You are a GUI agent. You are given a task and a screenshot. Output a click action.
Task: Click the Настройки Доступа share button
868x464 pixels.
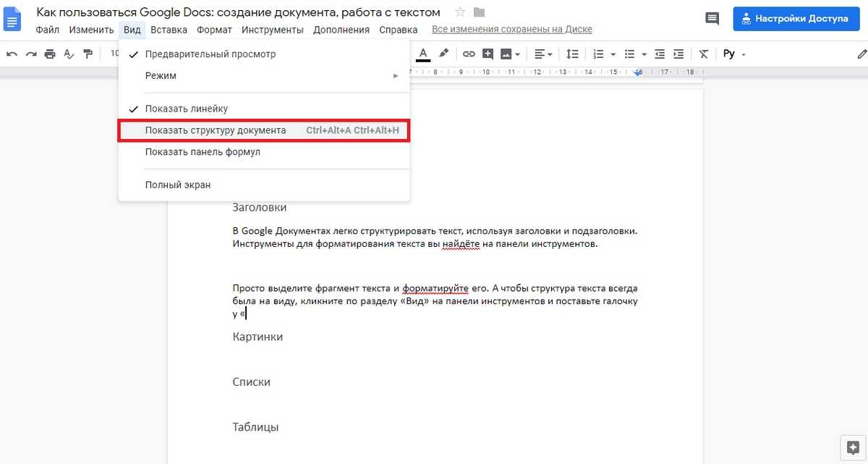pyautogui.click(x=796, y=19)
